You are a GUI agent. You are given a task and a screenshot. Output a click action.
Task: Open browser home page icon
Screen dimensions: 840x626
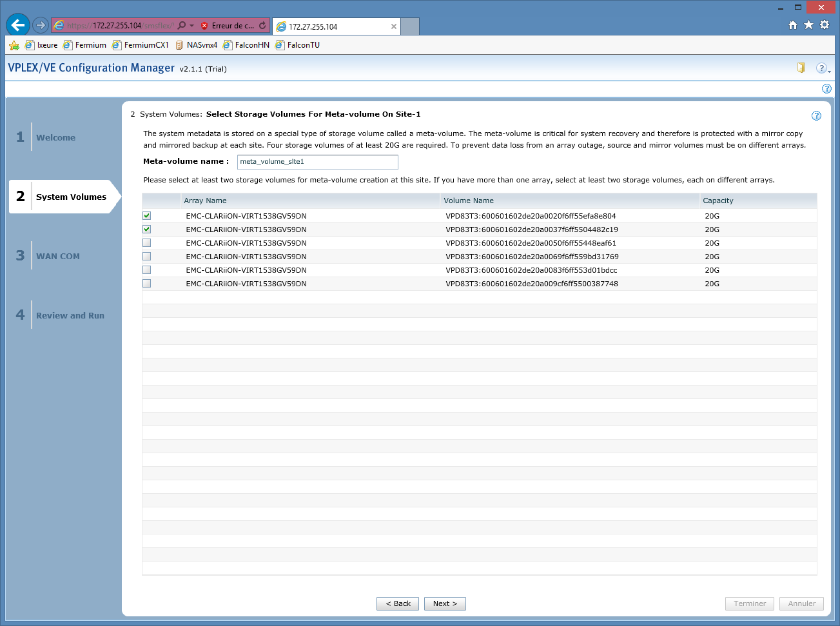(793, 25)
